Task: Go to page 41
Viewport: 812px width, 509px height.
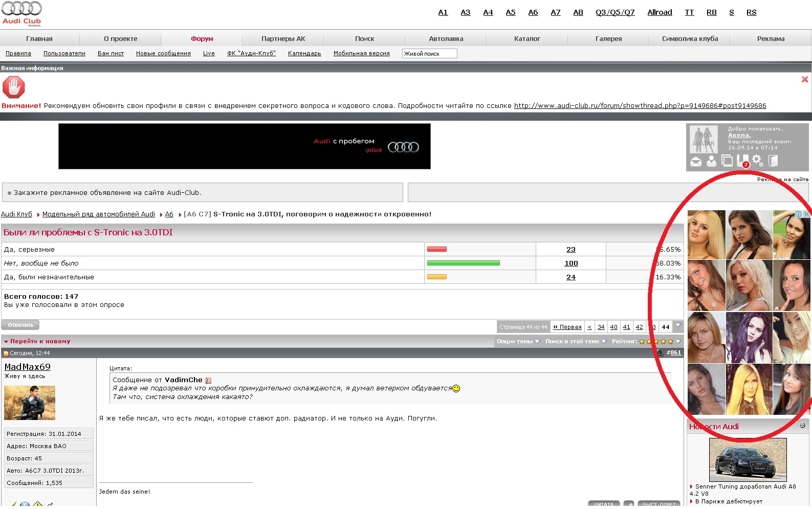Action: click(626, 327)
